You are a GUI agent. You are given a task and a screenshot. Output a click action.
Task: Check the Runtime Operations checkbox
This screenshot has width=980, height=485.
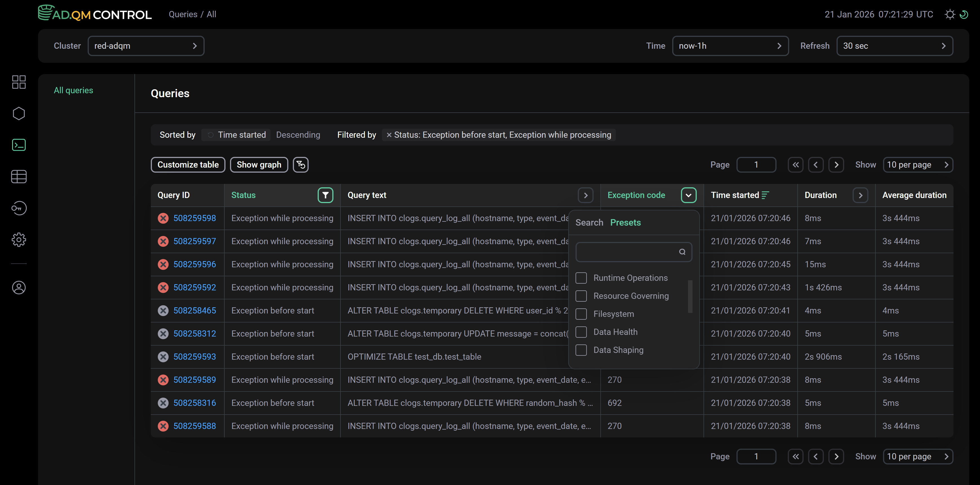tap(581, 278)
